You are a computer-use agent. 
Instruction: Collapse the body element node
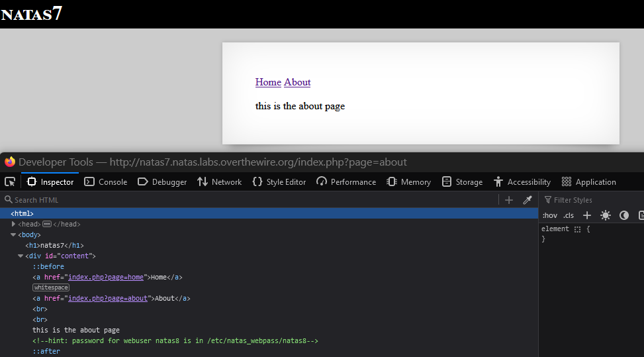click(x=13, y=234)
